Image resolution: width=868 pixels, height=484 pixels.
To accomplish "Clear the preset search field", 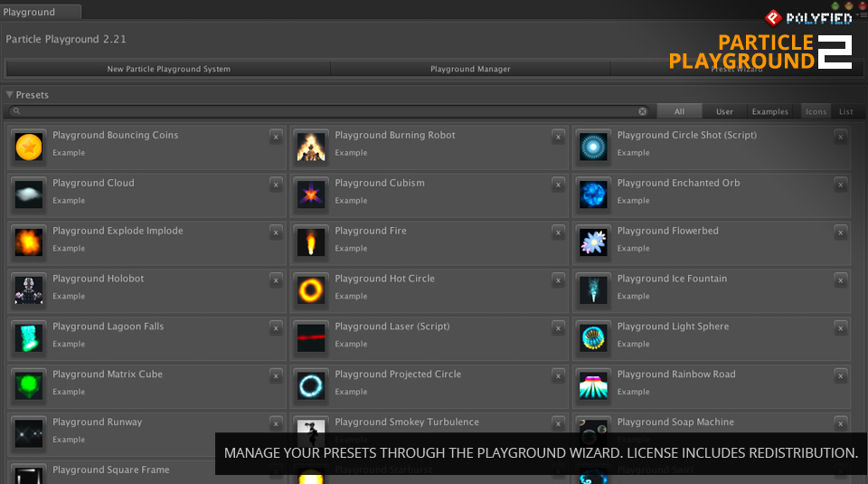I will tap(642, 111).
